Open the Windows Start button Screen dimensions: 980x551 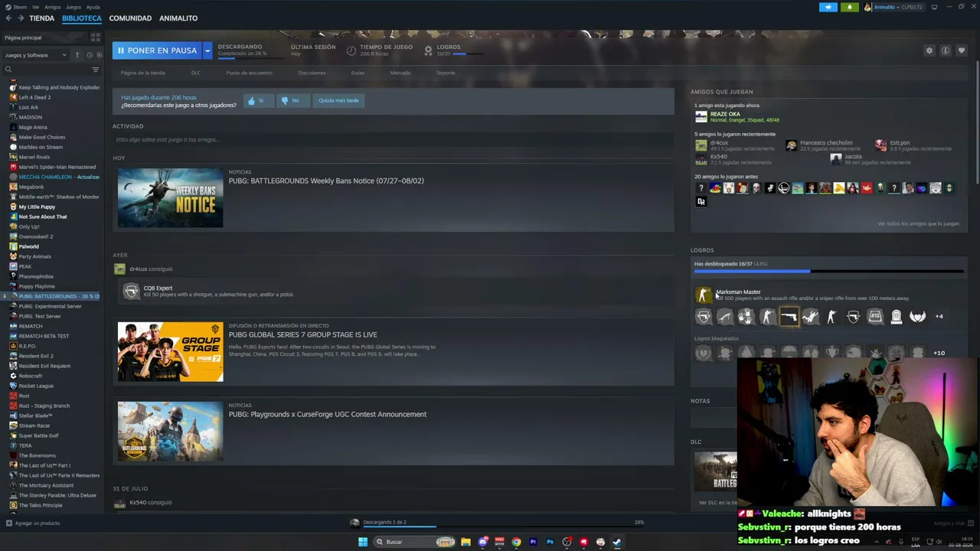coord(363,542)
